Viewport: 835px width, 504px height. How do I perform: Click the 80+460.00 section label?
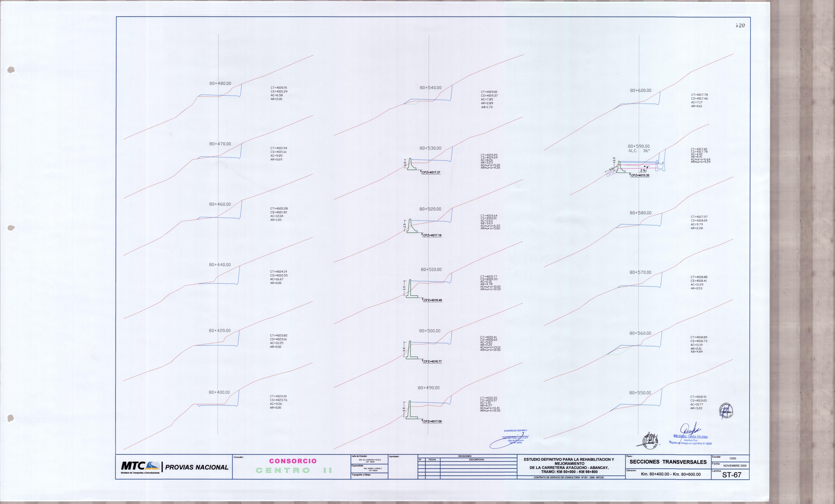pyautogui.click(x=220, y=204)
